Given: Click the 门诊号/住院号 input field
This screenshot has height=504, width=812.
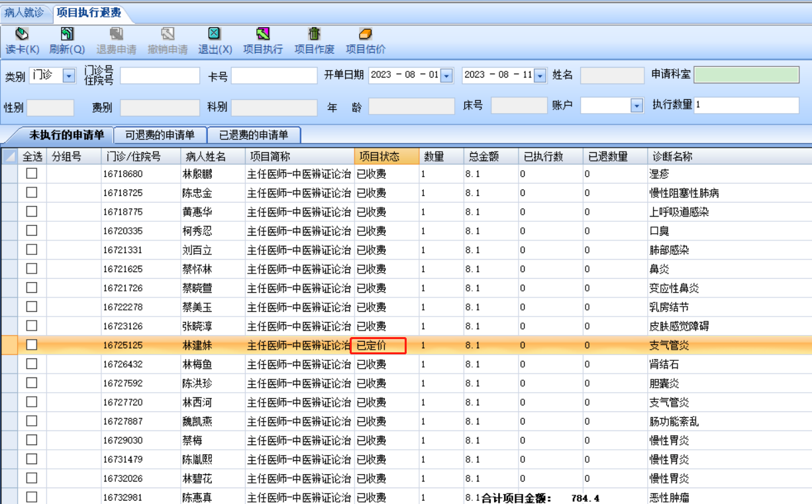Looking at the screenshot, I should coord(160,76).
